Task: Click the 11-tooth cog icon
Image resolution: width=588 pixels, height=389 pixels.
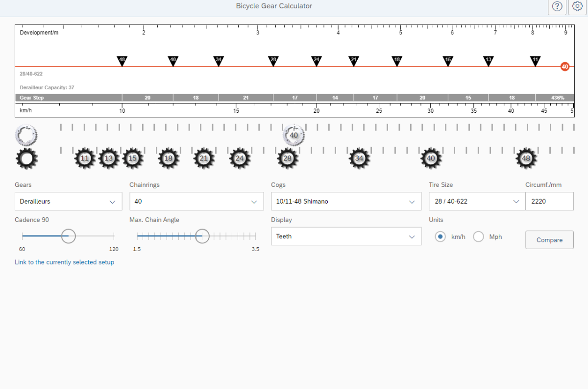Action: coord(85,158)
